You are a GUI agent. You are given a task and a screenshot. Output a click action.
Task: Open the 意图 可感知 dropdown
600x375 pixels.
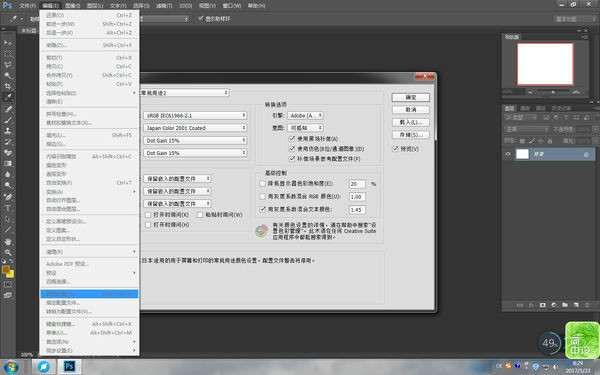305,127
